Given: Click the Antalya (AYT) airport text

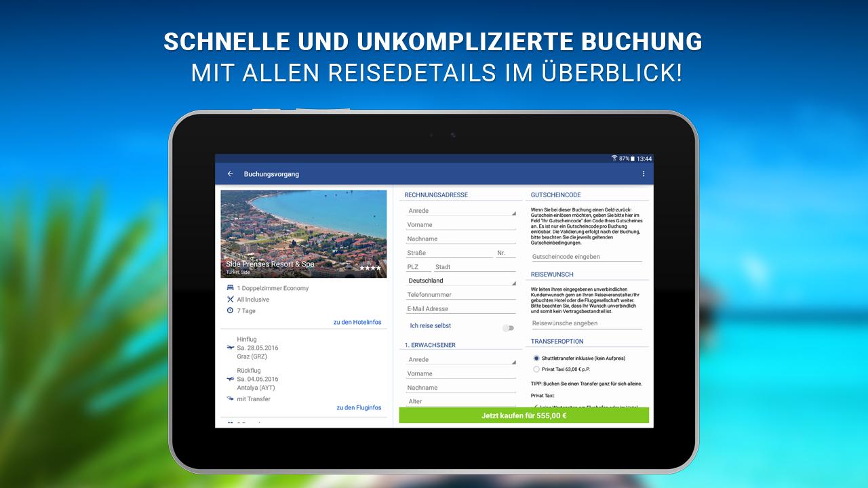Looking at the screenshot, I should point(256,388).
